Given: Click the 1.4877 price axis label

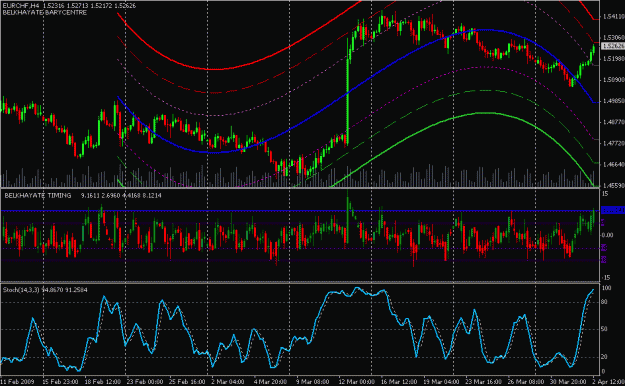Looking at the screenshot, I should coord(614,122).
